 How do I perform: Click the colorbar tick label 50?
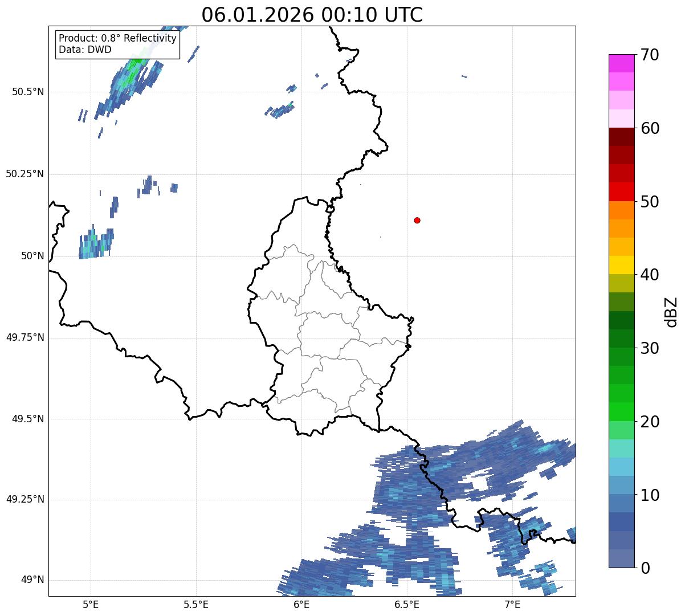click(650, 202)
